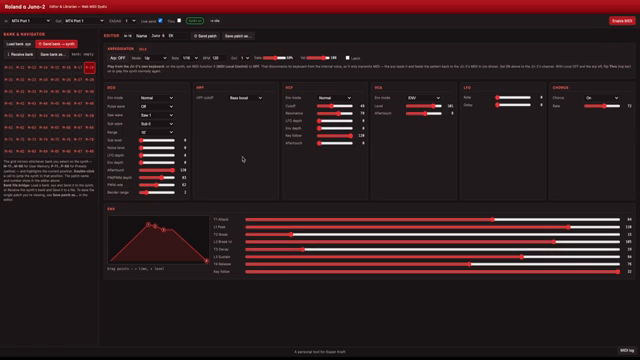Viewport: 640px width, 360px height.
Task: Adjust the Chorus Rate slider
Action: tap(602, 106)
